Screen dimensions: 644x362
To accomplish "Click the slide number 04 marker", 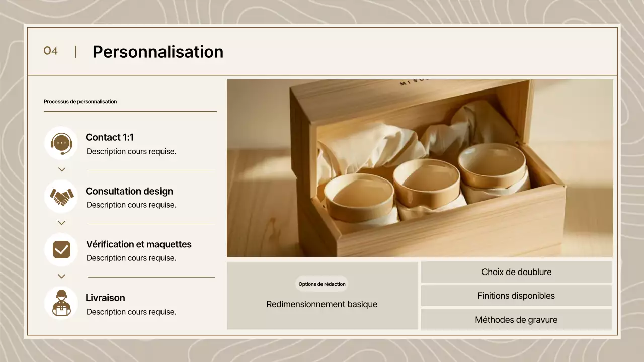I will (51, 51).
